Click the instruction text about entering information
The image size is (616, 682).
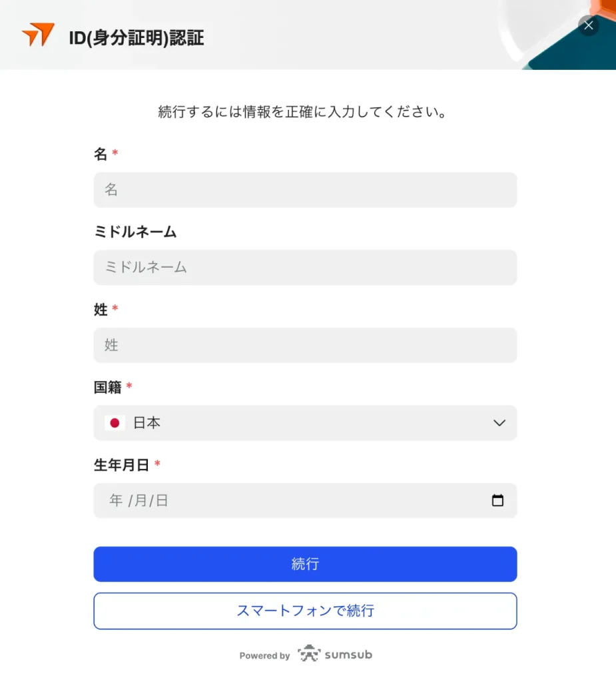pyautogui.click(x=305, y=111)
